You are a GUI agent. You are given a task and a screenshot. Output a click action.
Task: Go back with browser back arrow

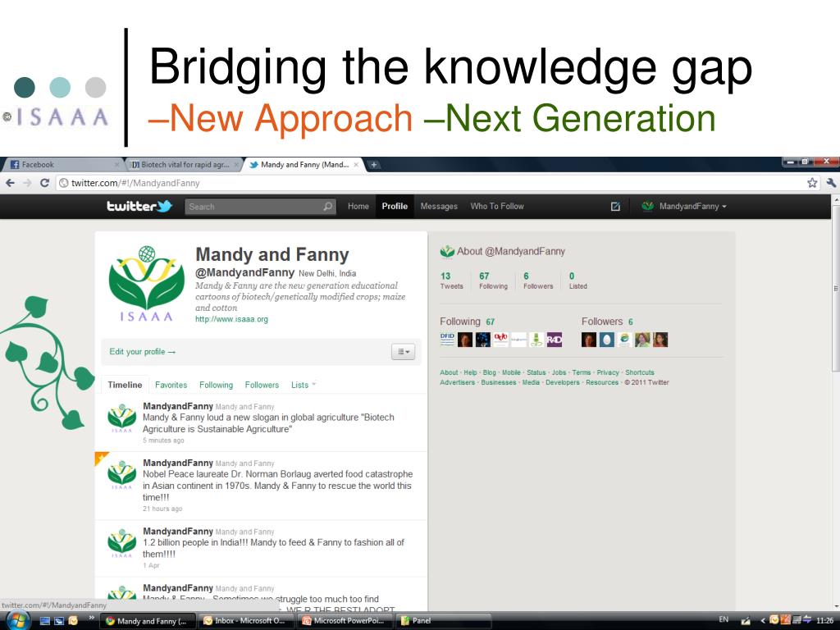coord(10,183)
